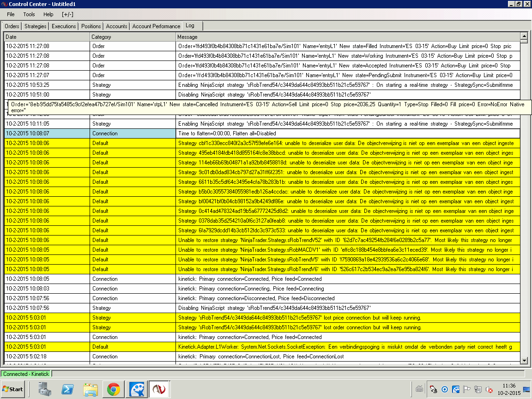Screen dimensions: 532x399
Task: Switch to the Account Performance tab
Action: [156, 26]
